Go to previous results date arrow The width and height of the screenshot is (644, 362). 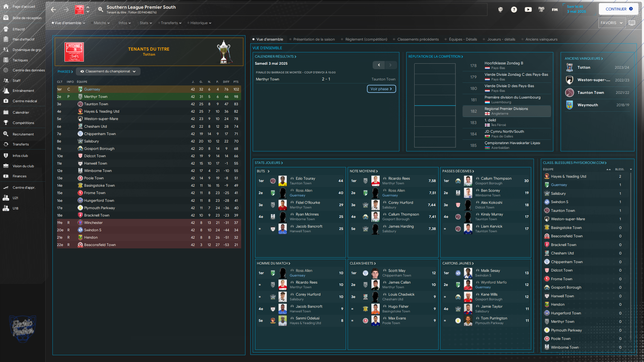[379, 65]
